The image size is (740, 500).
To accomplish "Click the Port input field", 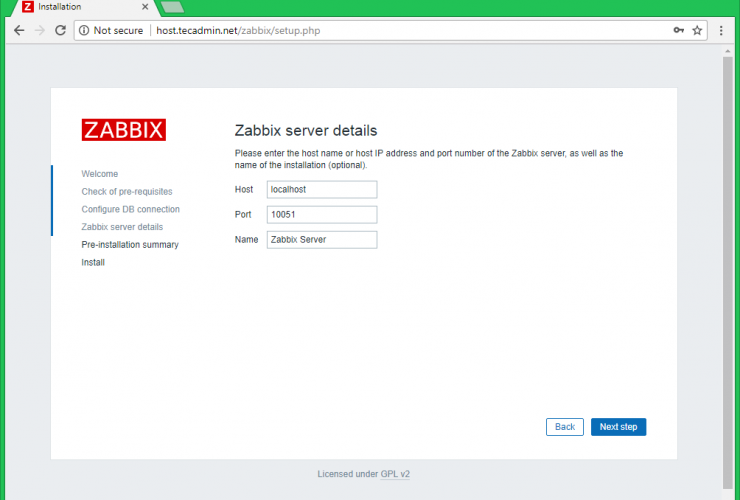I will coord(322,214).
